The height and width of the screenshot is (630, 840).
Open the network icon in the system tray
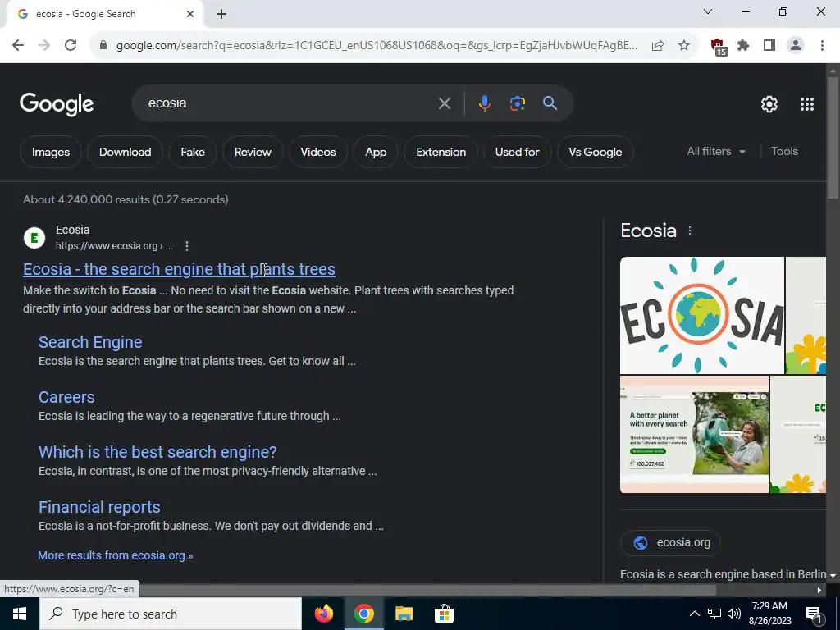714,614
